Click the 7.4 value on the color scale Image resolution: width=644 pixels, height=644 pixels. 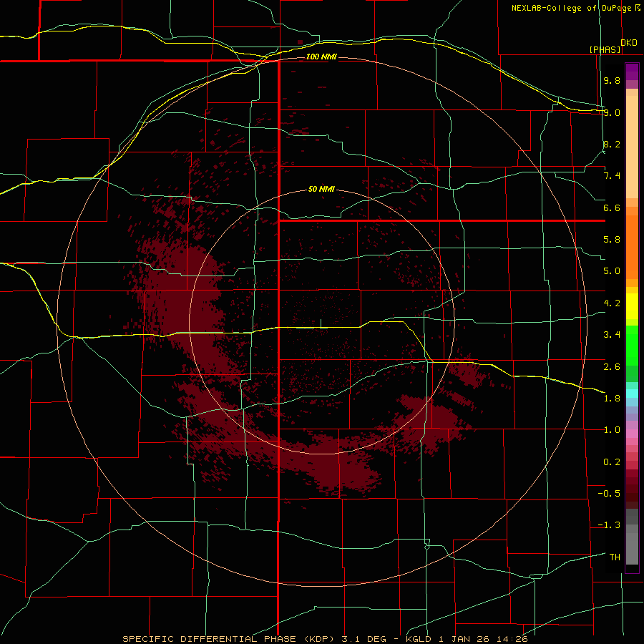(612, 176)
